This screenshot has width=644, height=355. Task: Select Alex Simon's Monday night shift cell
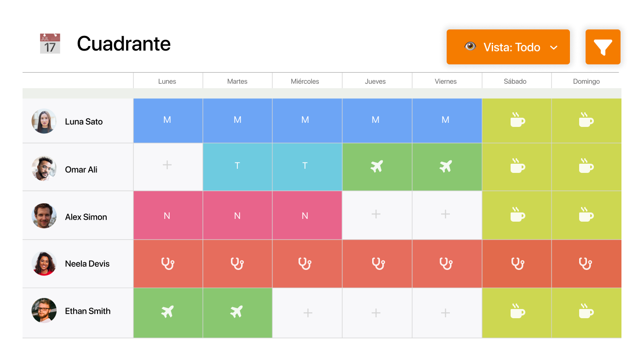tap(167, 216)
